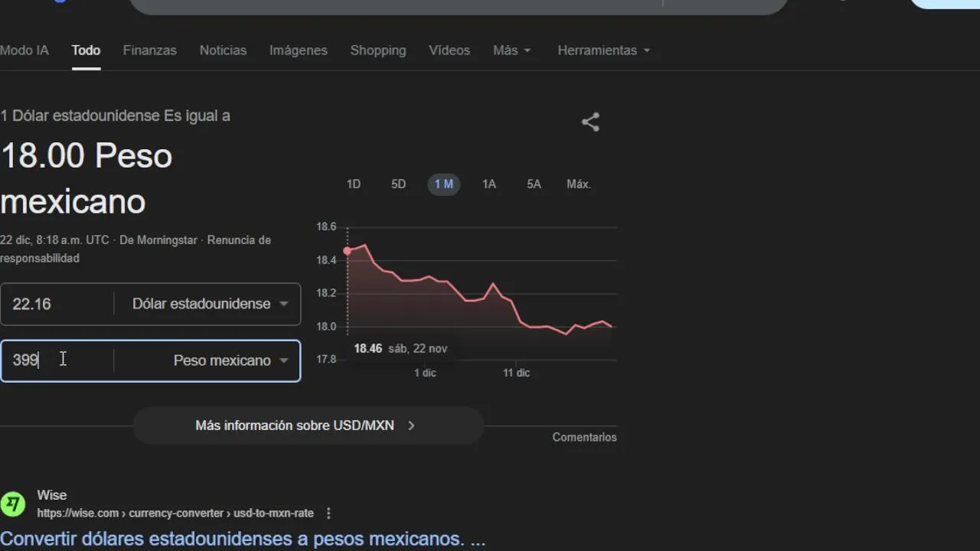
Task: Switch to Imágenes tab
Action: (298, 51)
